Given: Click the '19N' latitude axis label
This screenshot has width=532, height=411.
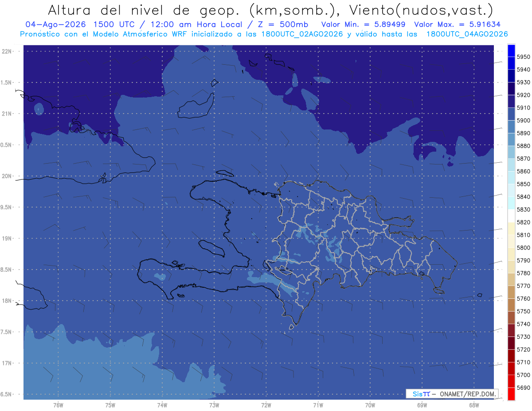Looking at the screenshot, I should tap(7, 239).
